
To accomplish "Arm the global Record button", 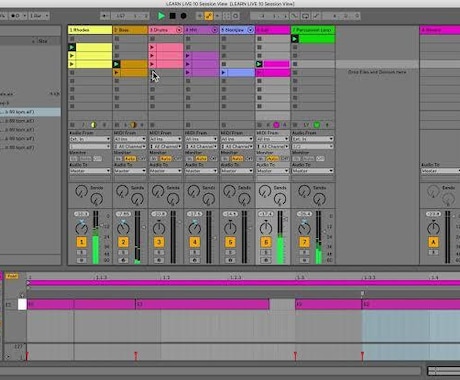I will pyautogui.click(x=183, y=16).
